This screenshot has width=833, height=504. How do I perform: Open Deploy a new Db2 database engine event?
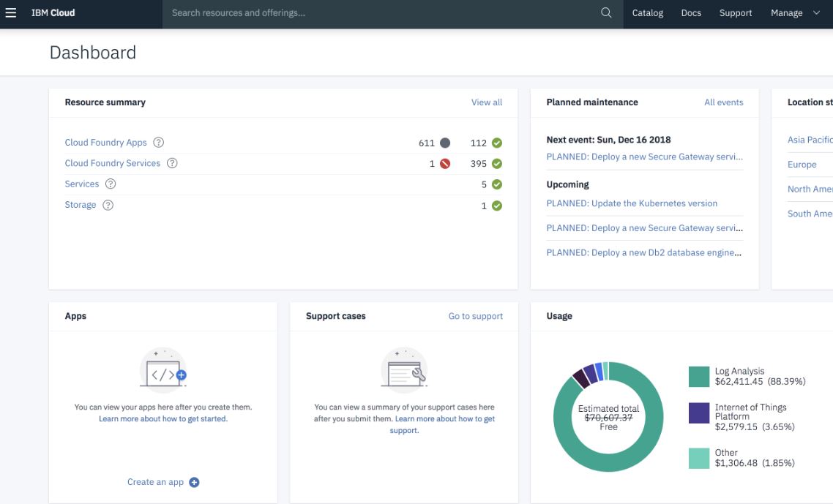pos(644,253)
